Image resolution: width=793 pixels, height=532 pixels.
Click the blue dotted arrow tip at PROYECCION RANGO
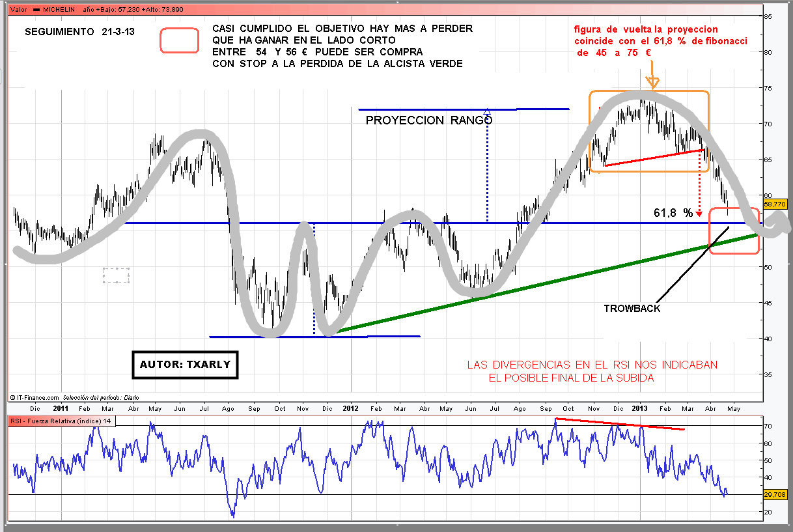coord(487,112)
